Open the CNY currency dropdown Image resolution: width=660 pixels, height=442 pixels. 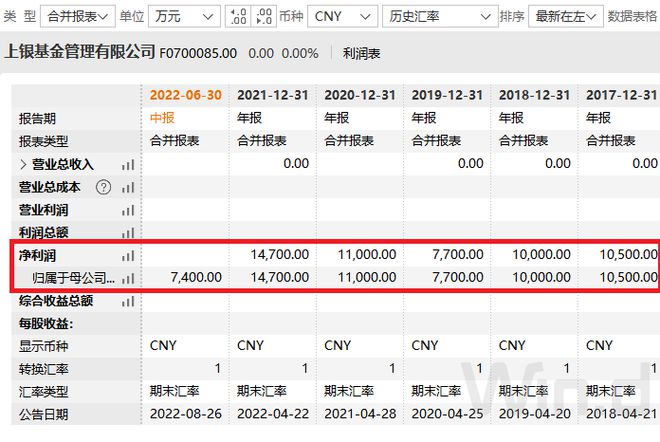(342, 17)
